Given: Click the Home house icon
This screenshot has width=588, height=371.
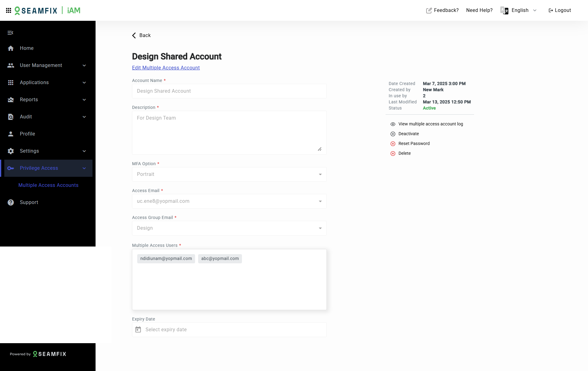Looking at the screenshot, I should pos(11,48).
